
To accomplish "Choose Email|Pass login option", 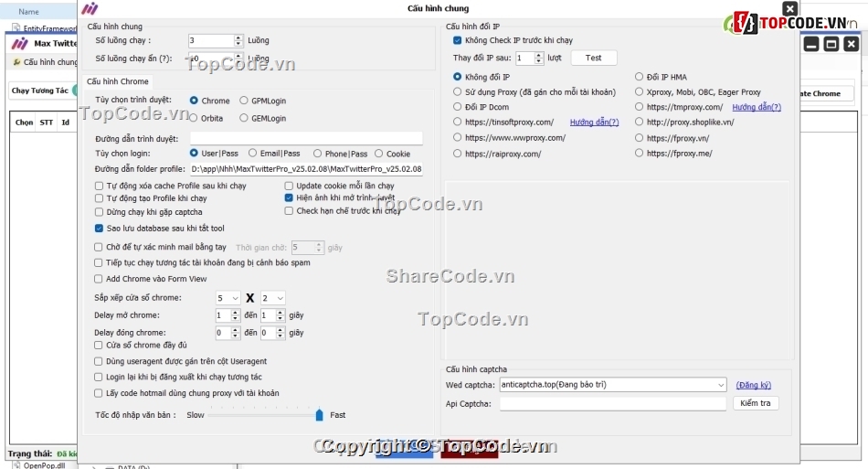I will 252,153.
